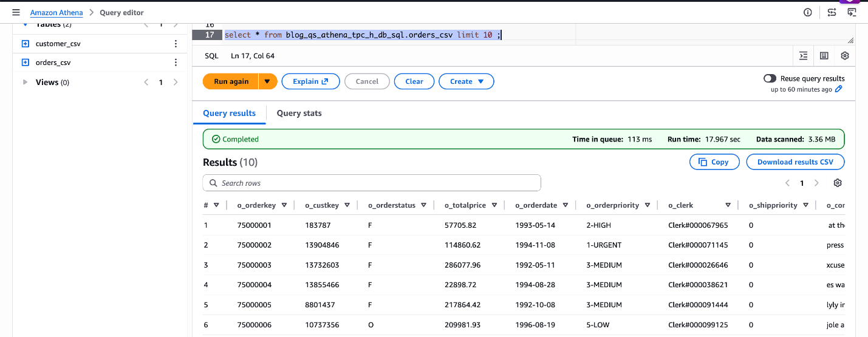Expand the Views section
Viewport: 868px width, 337px height.
[x=26, y=82]
